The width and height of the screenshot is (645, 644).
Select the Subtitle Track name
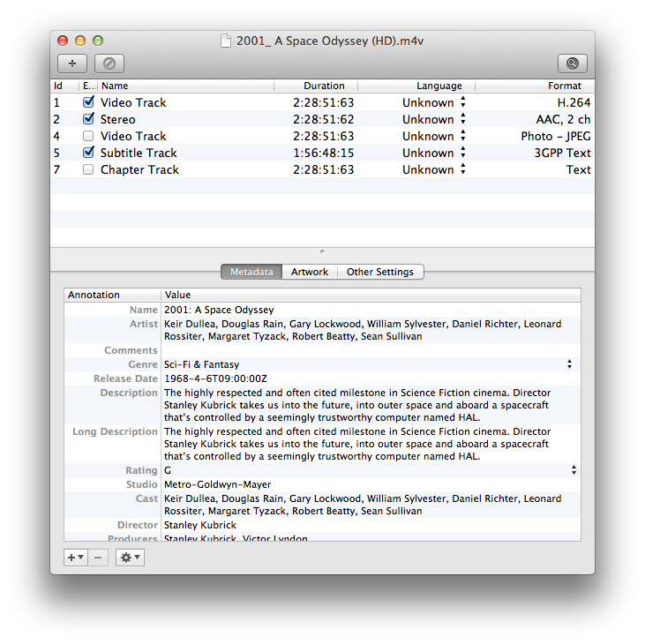click(139, 153)
